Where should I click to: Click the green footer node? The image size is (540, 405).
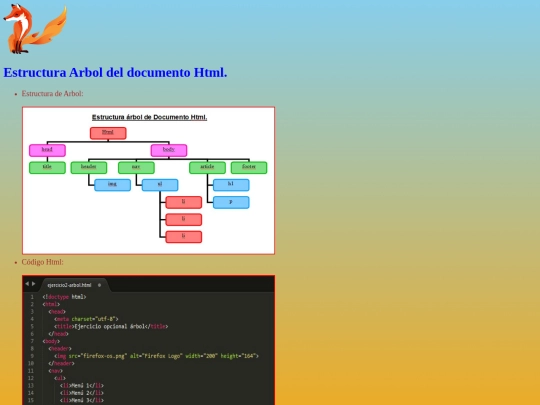[x=249, y=168]
